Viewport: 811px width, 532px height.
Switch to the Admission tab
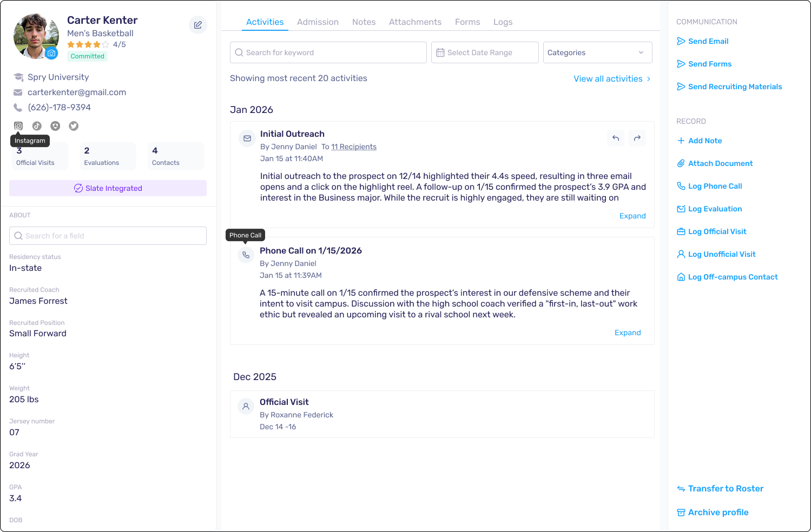[x=318, y=22]
